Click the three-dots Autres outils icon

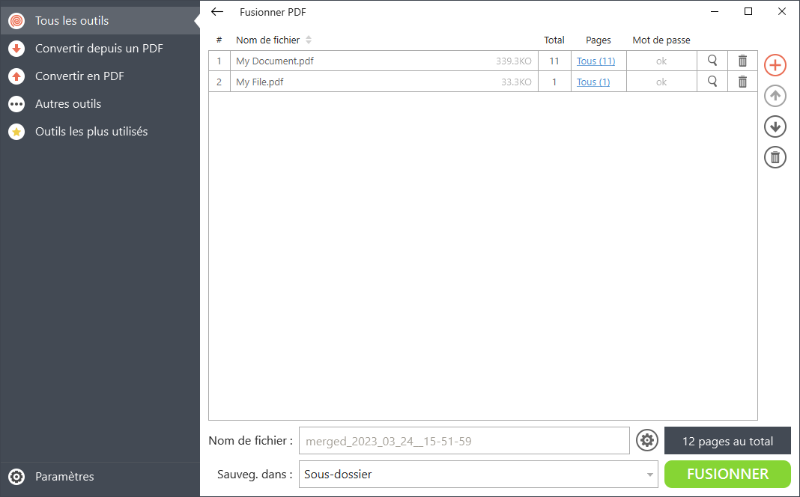click(16, 104)
